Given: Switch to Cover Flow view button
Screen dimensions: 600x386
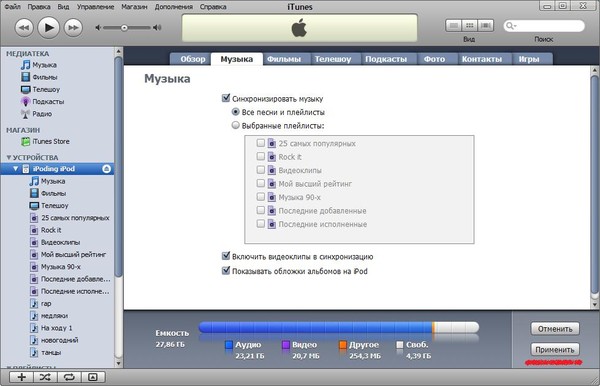Looking at the screenshot, I should click(x=486, y=26).
